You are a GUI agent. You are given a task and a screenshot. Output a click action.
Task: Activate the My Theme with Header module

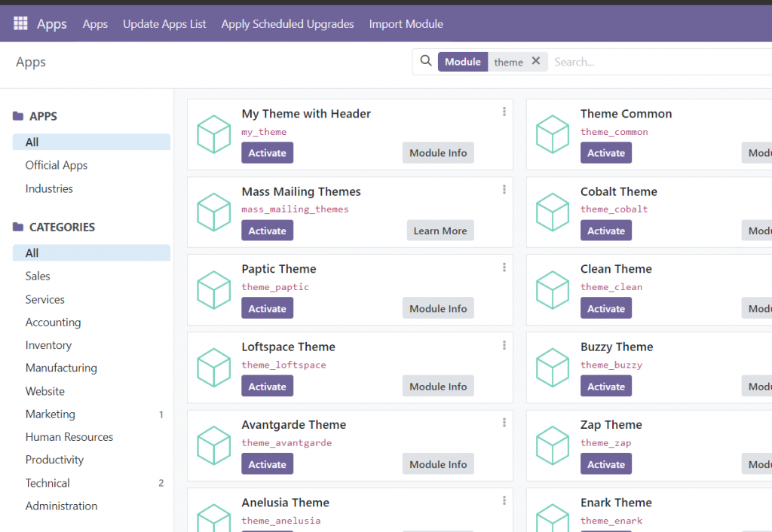(x=268, y=152)
